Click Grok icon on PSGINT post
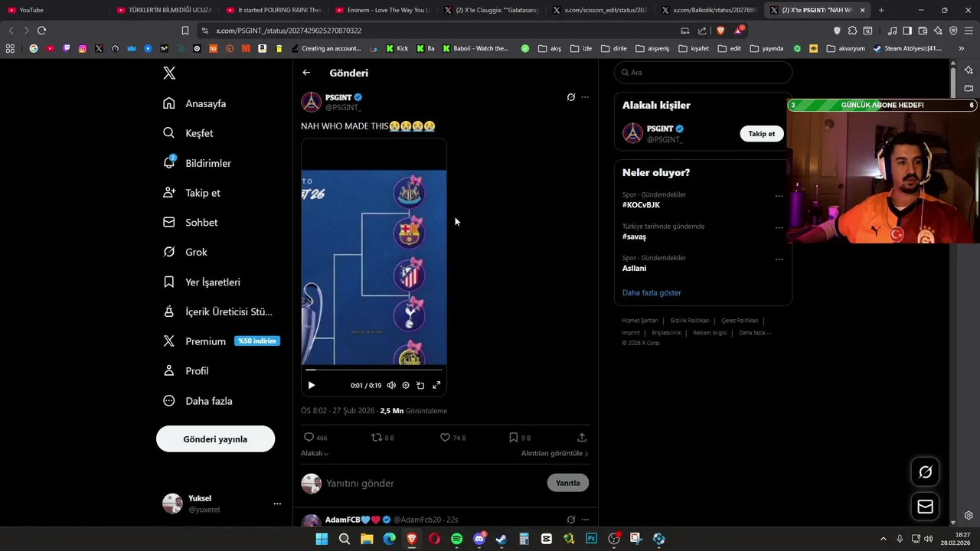The image size is (980, 551). pyautogui.click(x=570, y=97)
